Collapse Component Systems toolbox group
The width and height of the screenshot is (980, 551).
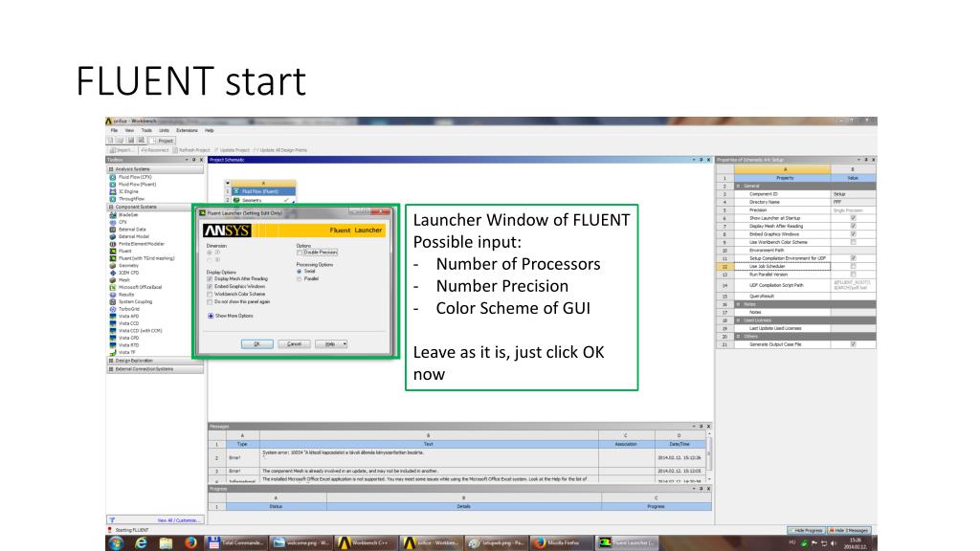[111, 207]
